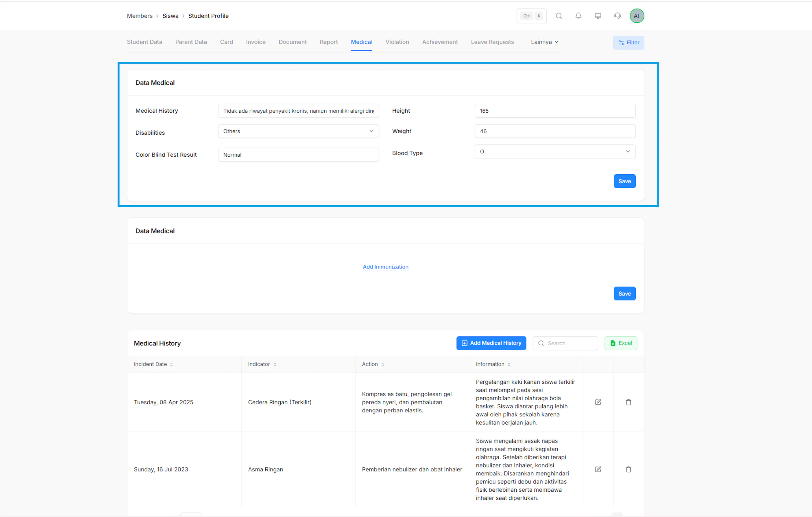Open the AF user avatar menu

point(637,16)
